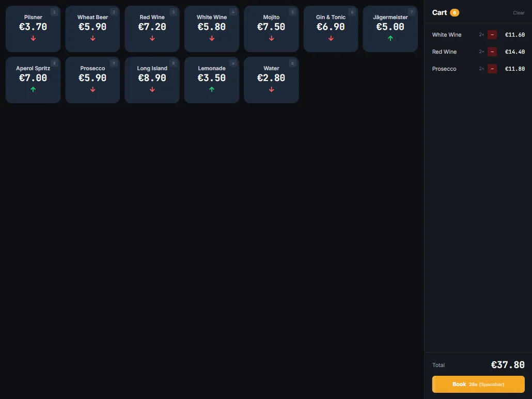Screen dimensions: 532x399
Task: Add a Gin & Tonic to the cart
Action: point(331,29)
